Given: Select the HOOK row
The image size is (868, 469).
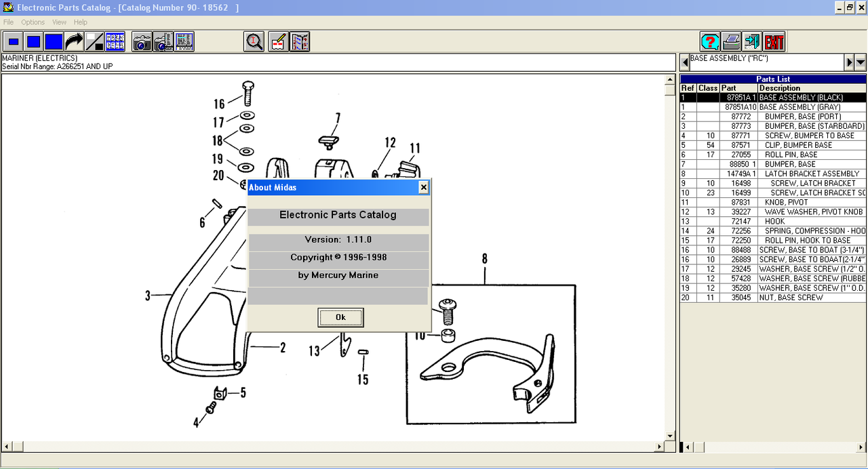Looking at the screenshot, I should 773,221.
